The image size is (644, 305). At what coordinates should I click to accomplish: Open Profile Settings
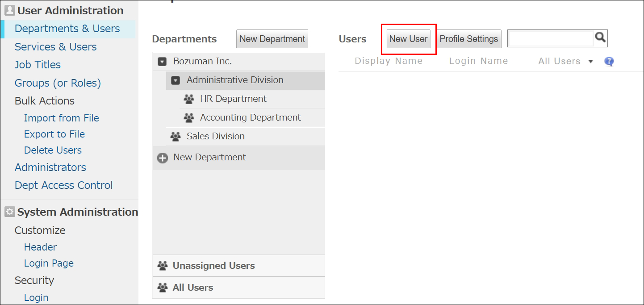[x=468, y=39]
